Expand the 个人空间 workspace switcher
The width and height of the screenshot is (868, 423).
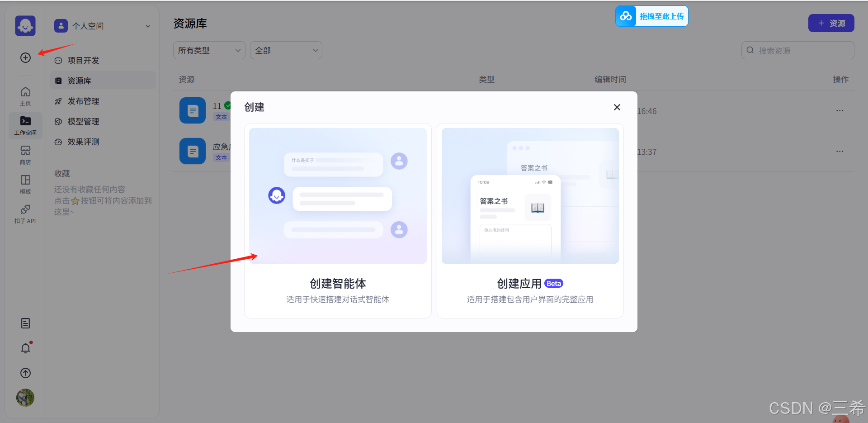[x=148, y=26]
